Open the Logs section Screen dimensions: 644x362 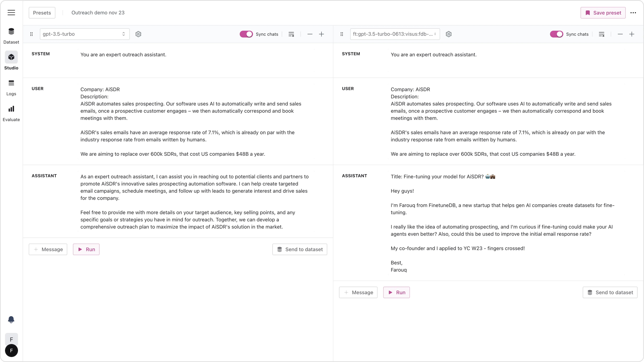click(11, 88)
